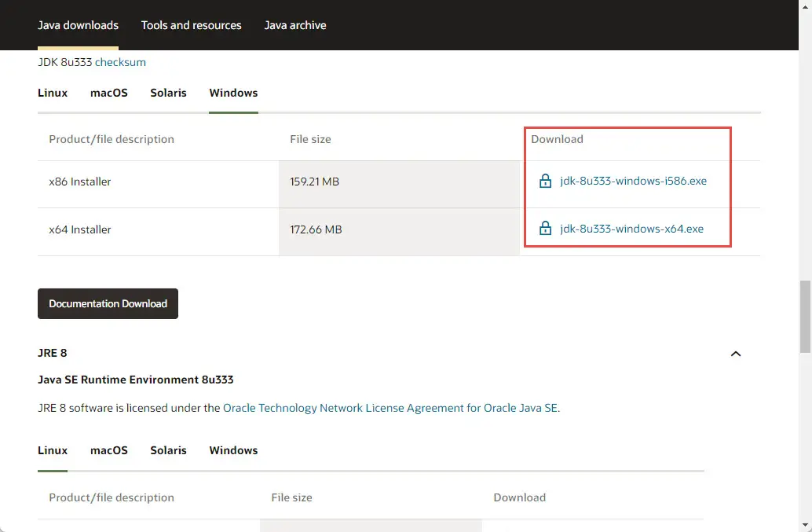Image resolution: width=812 pixels, height=532 pixels.
Task: Download jdk-8u333-windows-i586.exe installer
Action: click(633, 182)
